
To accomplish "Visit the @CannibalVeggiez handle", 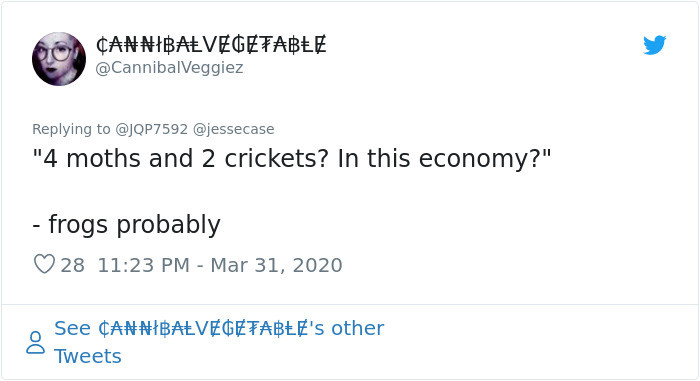I will pos(170,68).
